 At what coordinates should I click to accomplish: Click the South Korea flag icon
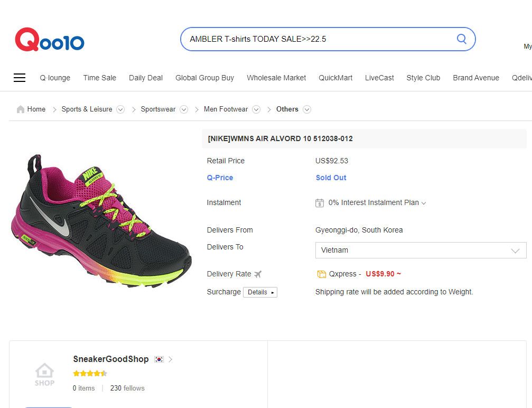(x=159, y=359)
